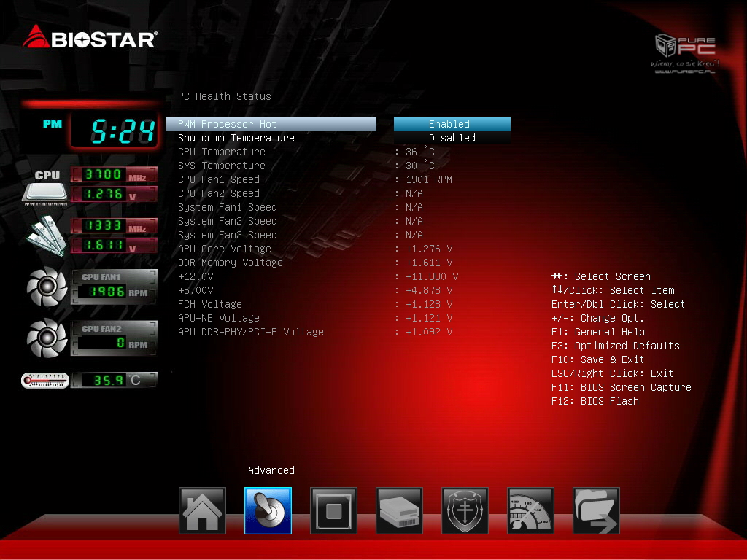Select the Advanced toggle-switch icon
Image resolution: width=747 pixels, height=560 pixels.
coord(268,510)
